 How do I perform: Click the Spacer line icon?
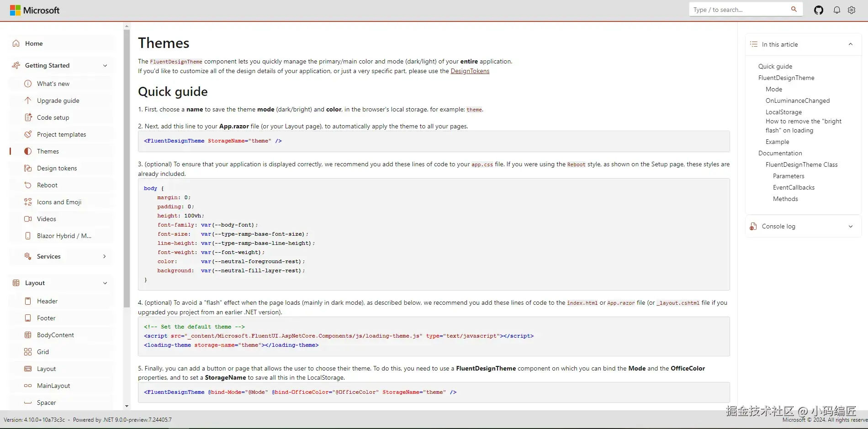[28, 403]
